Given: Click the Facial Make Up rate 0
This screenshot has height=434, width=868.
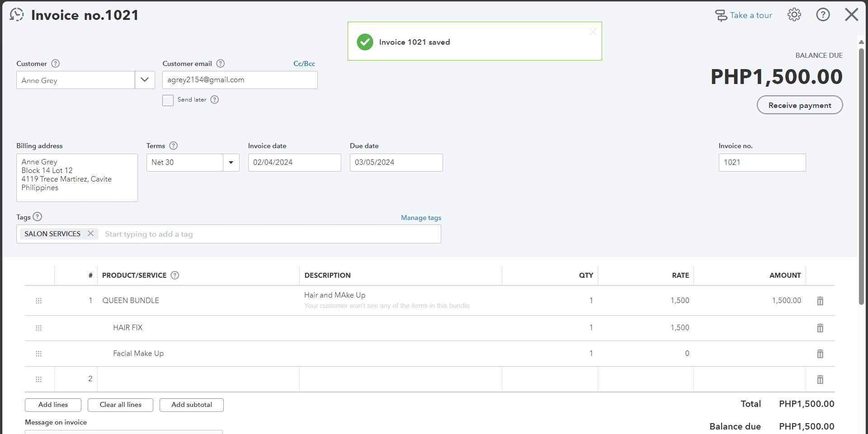Looking at the screenshot, I should [687, 354].
